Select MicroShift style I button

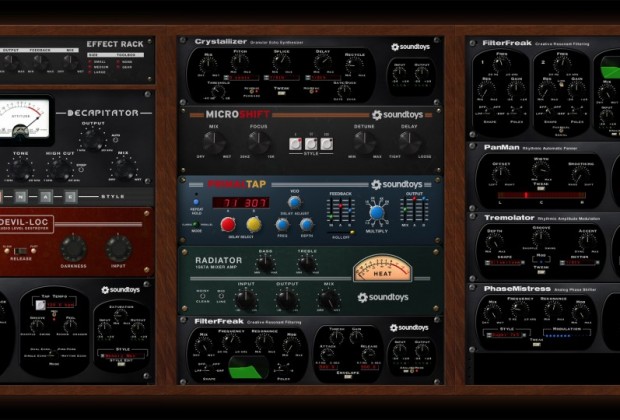point(295,144)
